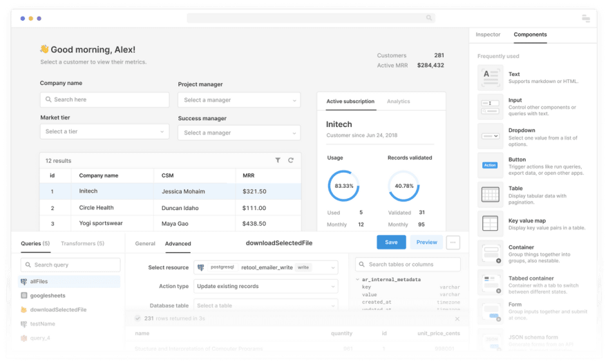The width and height of the screenshot is (608, 364).
Task: Select the Advanced query tab
Action: (x=178, y=243)
